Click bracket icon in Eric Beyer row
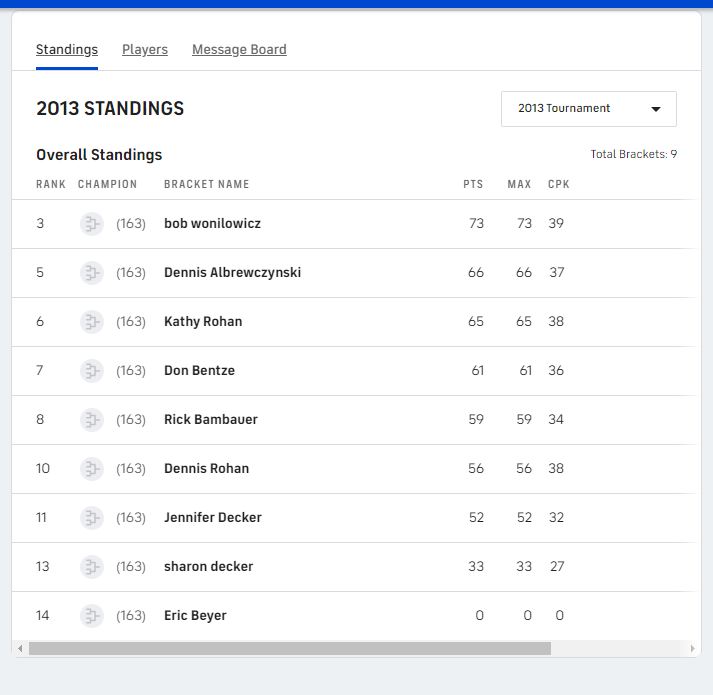This screenshot has height=695, width=713. 92,616
